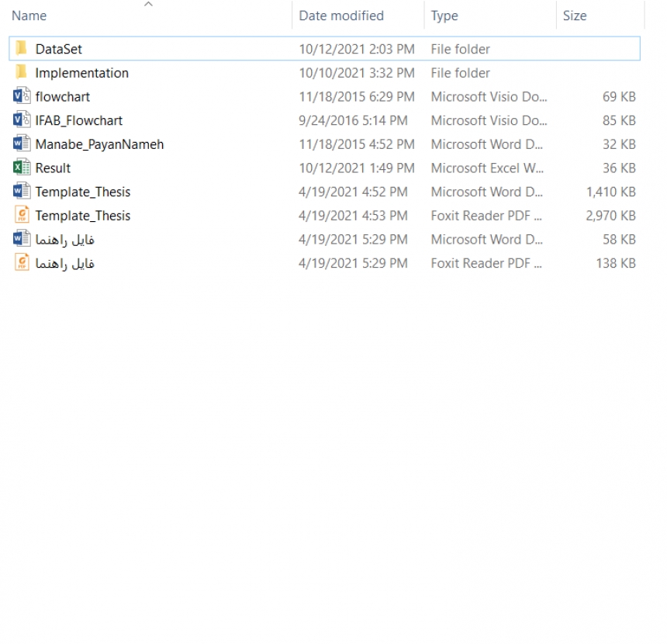Click the sort direction arrow above Name
Image resolution: width=667 pixels, height=644 pixels.
[148, 4]
